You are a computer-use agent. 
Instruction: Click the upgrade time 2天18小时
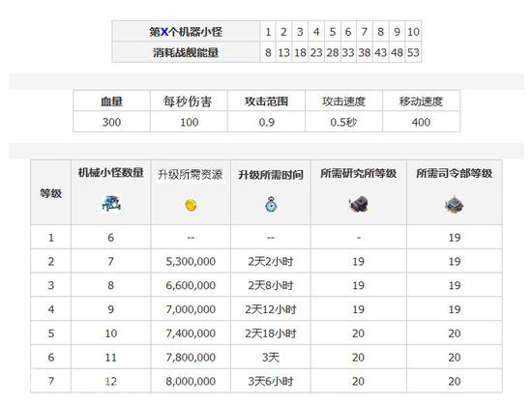click(271, 333)
